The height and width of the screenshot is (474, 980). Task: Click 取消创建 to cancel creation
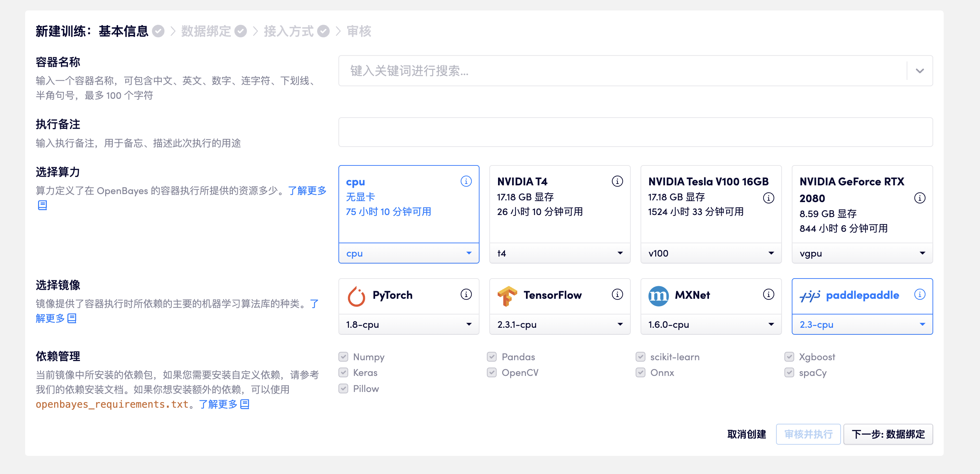pyautogui.click(x=746, y=434)
